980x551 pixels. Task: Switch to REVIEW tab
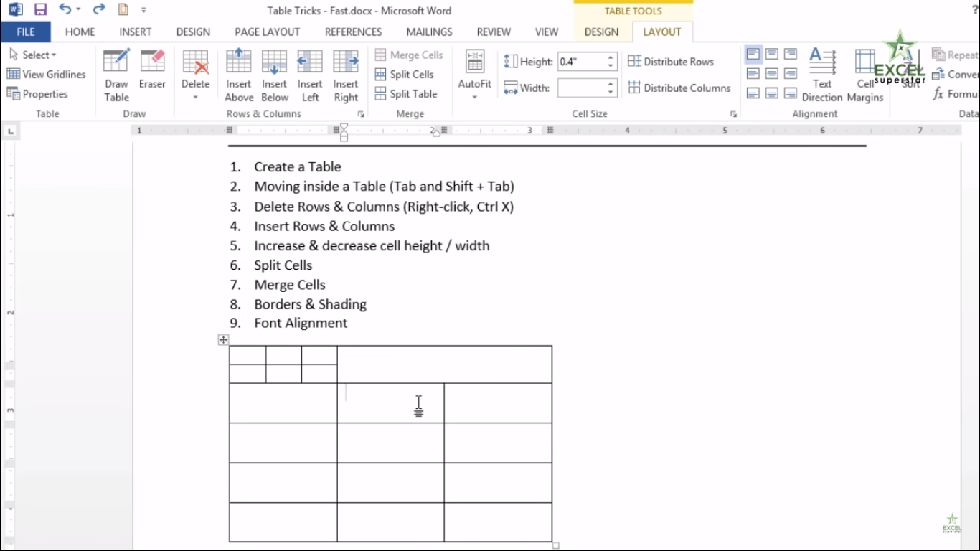494,32
